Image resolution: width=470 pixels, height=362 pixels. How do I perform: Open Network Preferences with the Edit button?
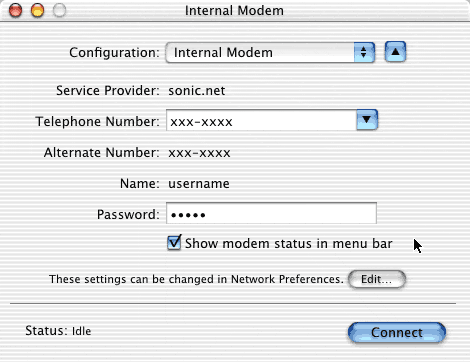[377, 279]
